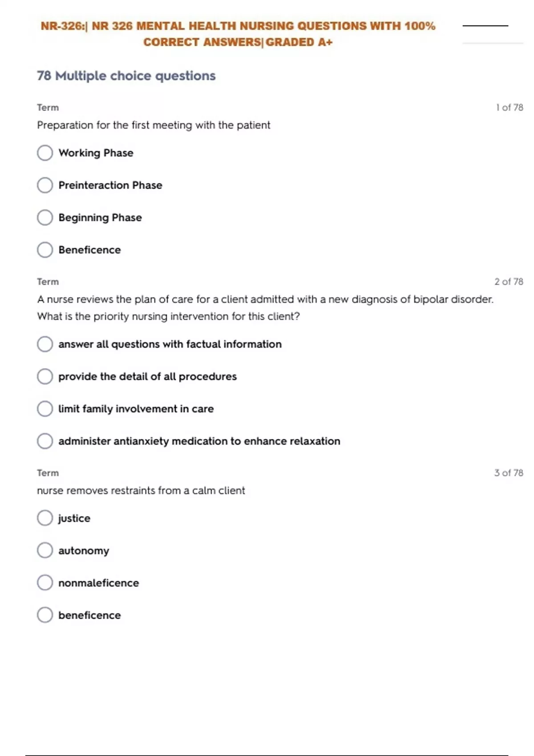Click the 3 of 78 question counter
Viewport: 534px width, 756px height.
509,473
